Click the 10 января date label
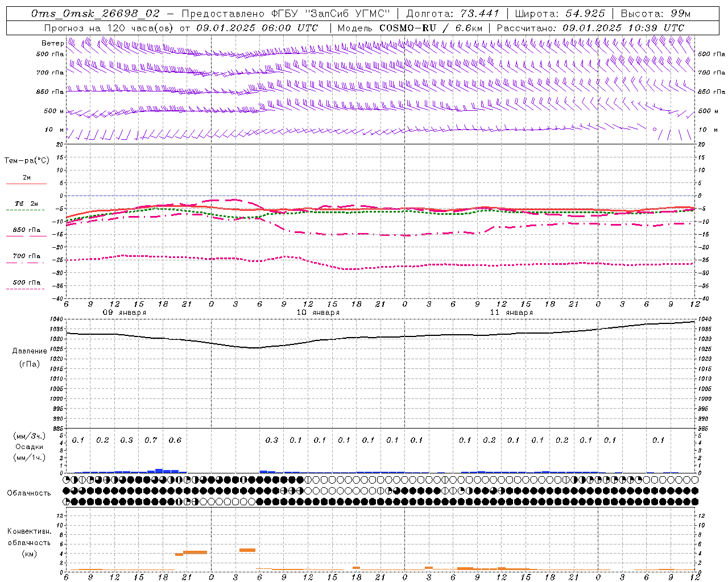 318,313
